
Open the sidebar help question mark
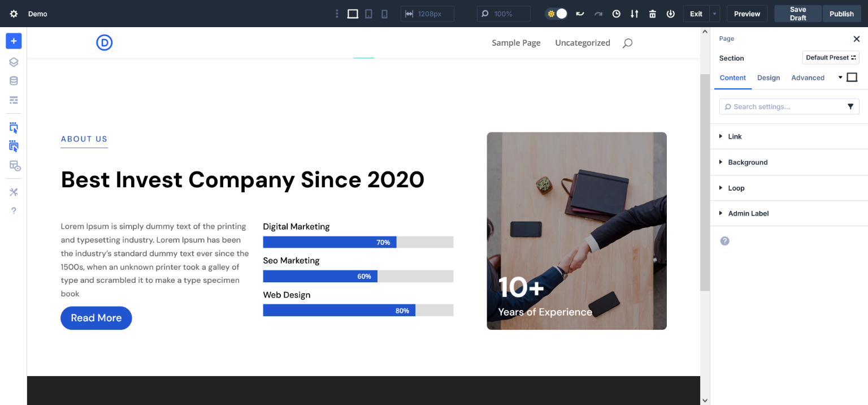[14, 211]
